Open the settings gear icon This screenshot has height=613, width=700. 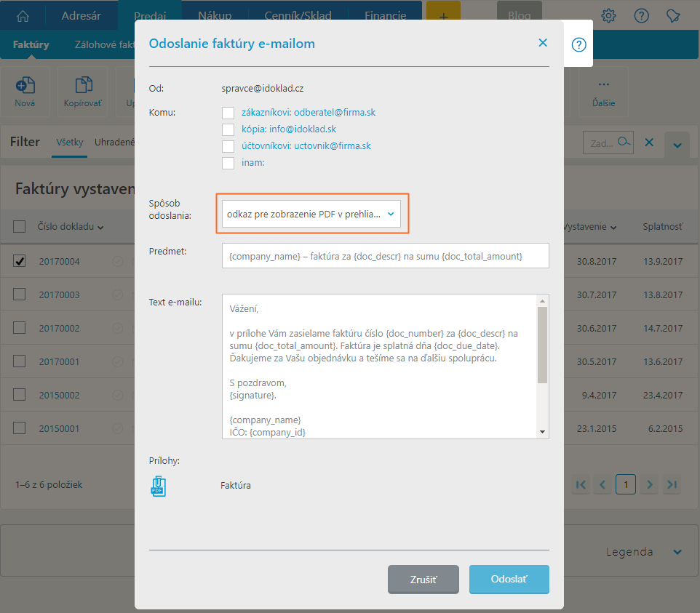click(608, 16)
